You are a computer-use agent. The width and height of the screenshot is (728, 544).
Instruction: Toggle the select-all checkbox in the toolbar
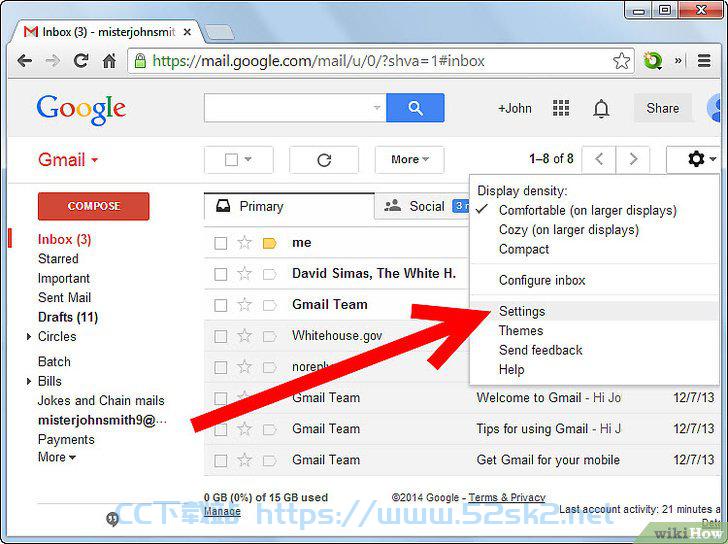tap(231, 160)
